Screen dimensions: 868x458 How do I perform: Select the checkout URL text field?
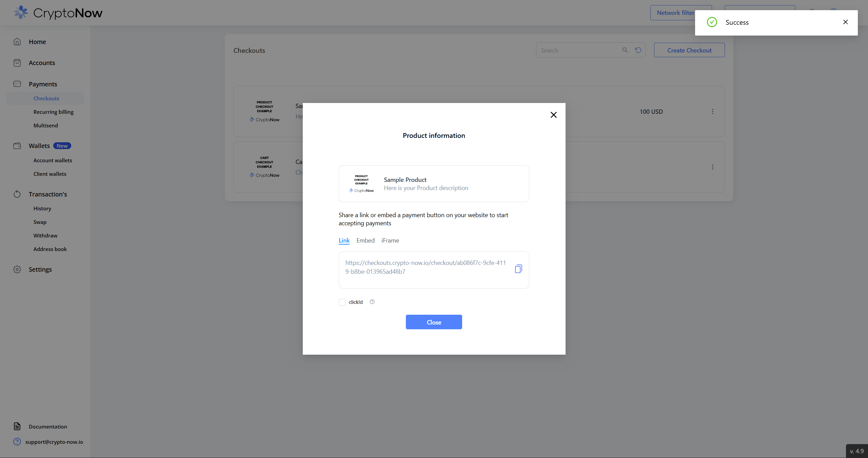[x=434, y=270]
